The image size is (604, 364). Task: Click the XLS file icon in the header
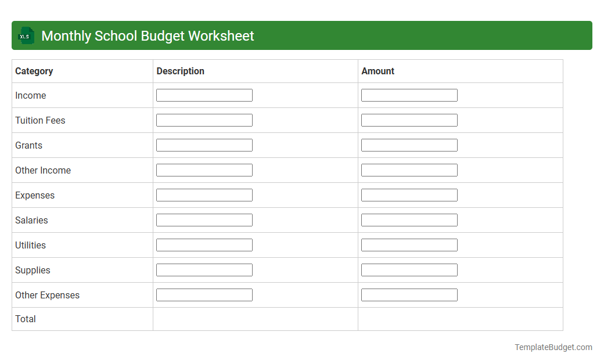[26, 35]
